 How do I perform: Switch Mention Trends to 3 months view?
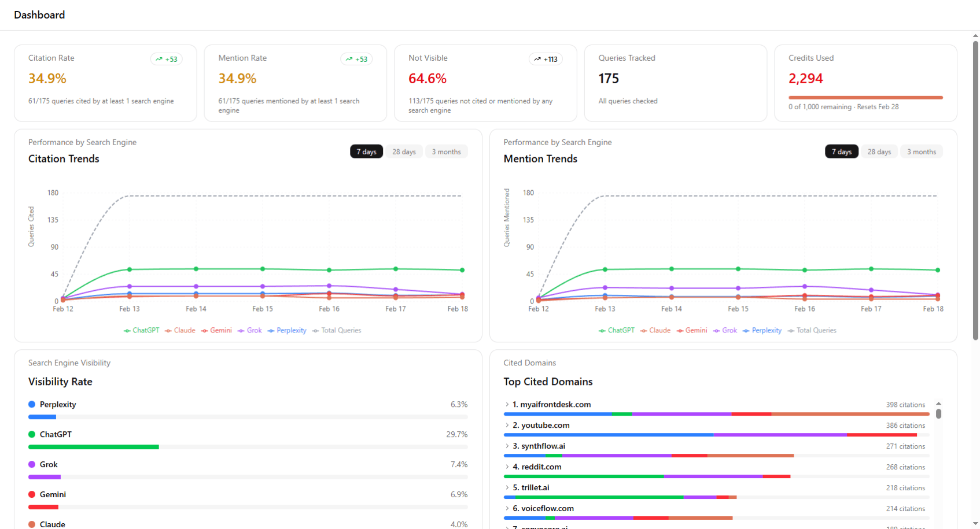pos(921,151)
